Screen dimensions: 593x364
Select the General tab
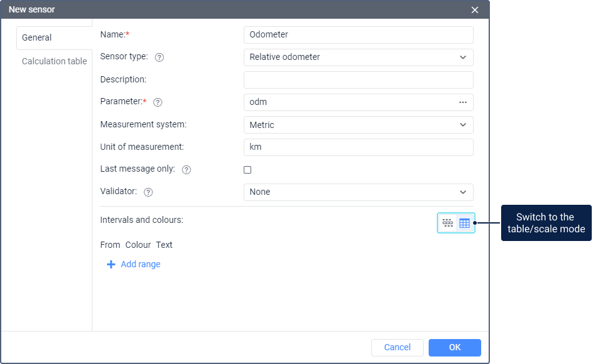(37, 37)
